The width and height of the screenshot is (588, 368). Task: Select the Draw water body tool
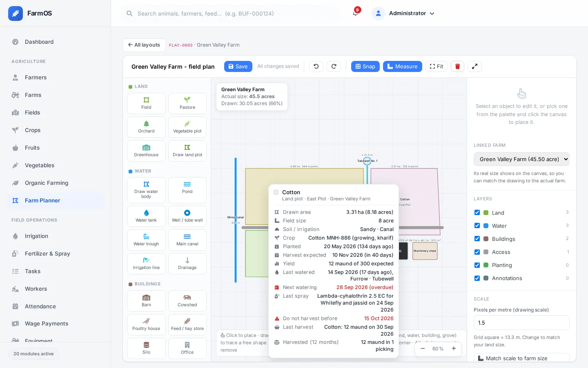tap(146, 190)
